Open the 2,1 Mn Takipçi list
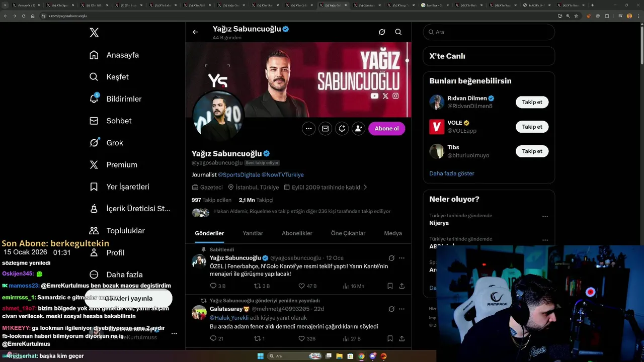 [256, 200]
